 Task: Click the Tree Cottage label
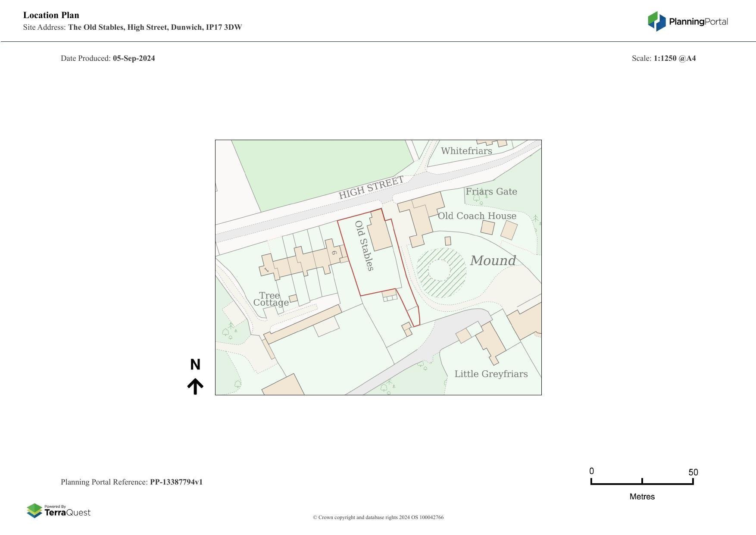[270, 299]
